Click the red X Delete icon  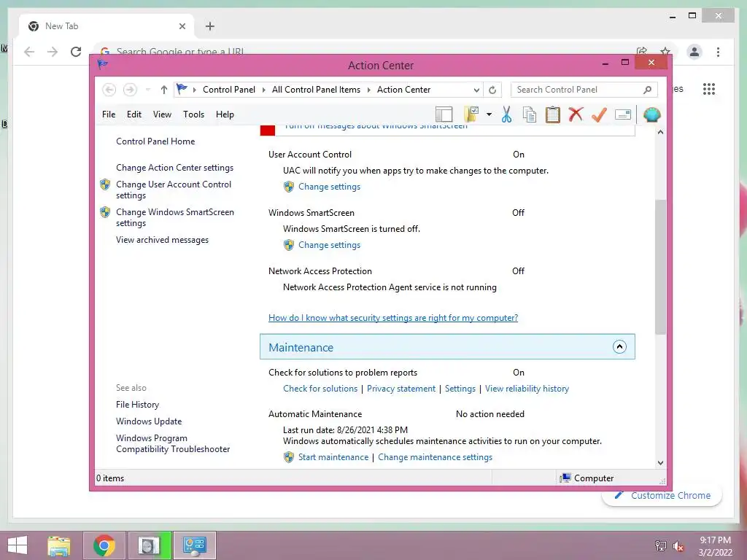pos(576,114)
